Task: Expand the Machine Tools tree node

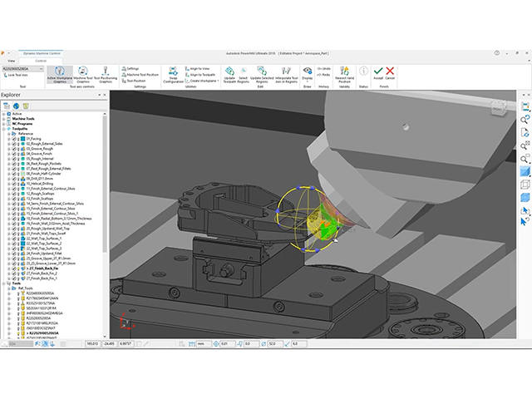Action: 4,119
